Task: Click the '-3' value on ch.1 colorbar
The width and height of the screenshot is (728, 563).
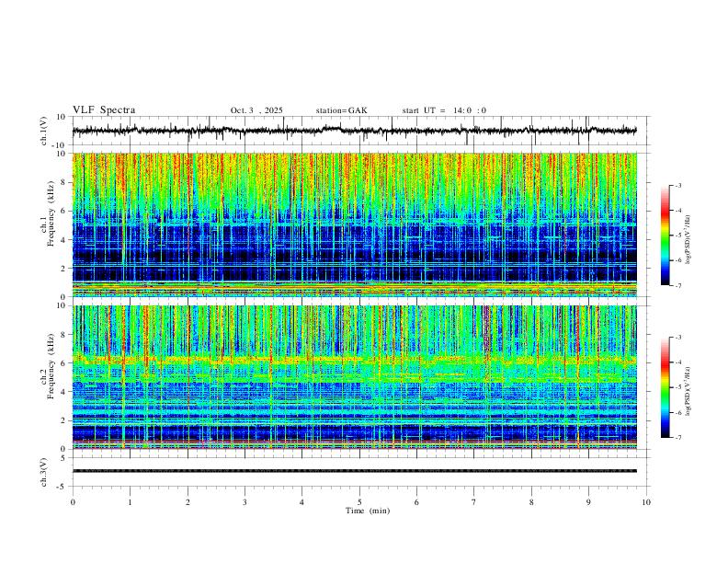Action: point(677,185)
